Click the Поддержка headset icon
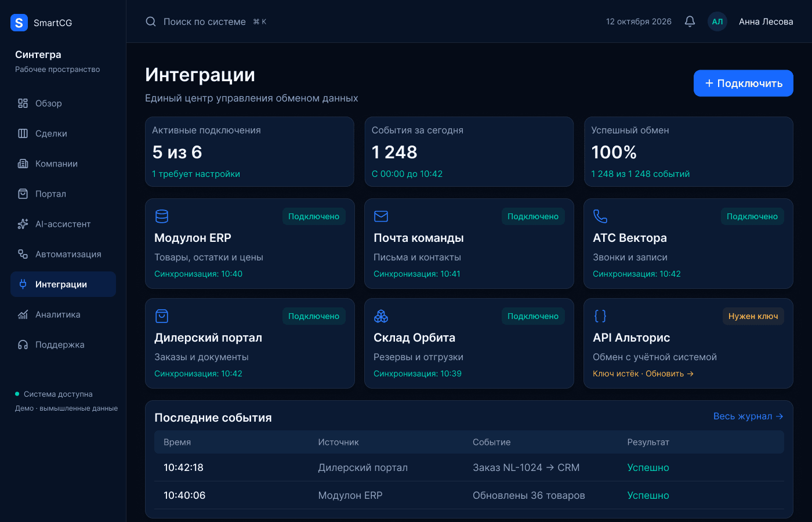812x522 pixels. click(23, 345)
